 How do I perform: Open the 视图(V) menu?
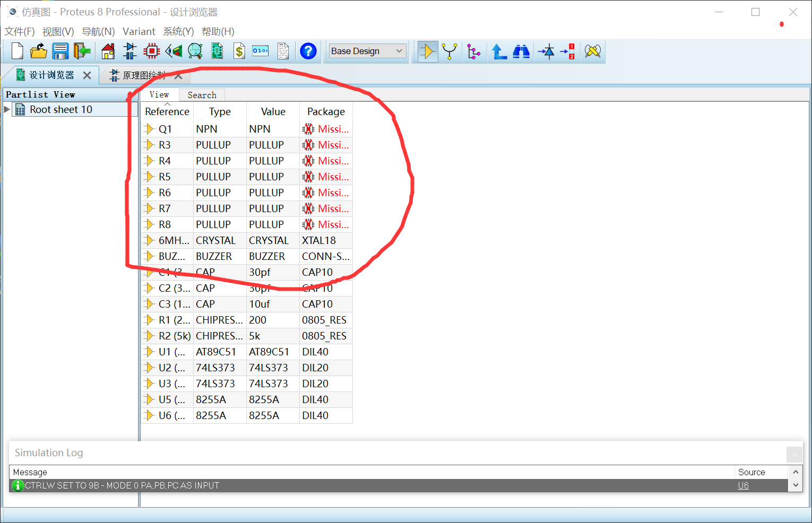coord(58,31)
